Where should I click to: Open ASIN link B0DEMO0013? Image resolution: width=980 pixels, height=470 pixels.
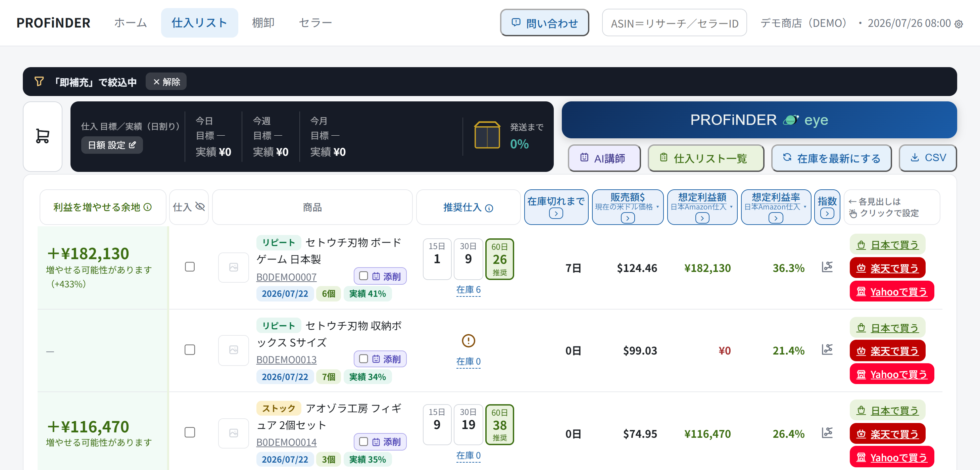(287, 360)
